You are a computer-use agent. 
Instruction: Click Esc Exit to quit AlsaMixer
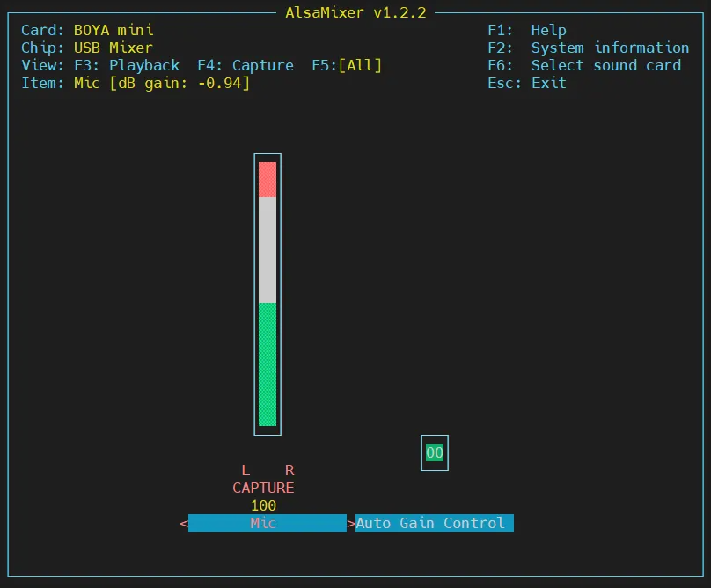[527, 83]
